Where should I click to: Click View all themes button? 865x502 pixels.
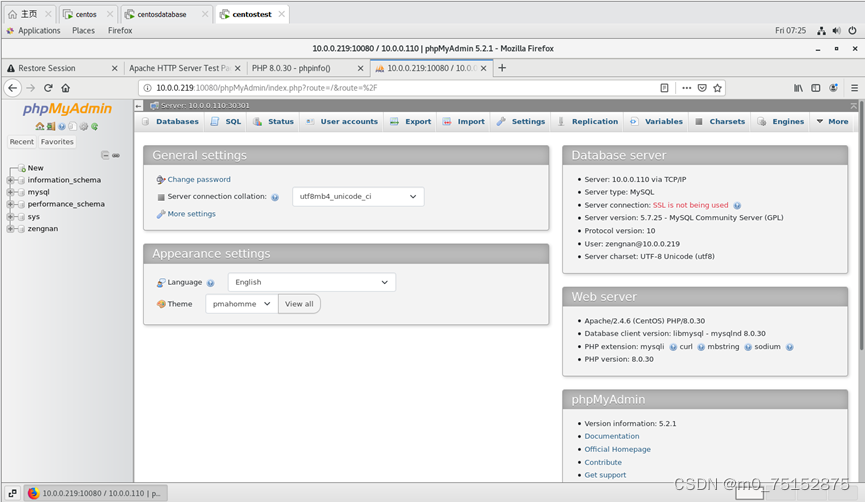click(x=300, y=304)
